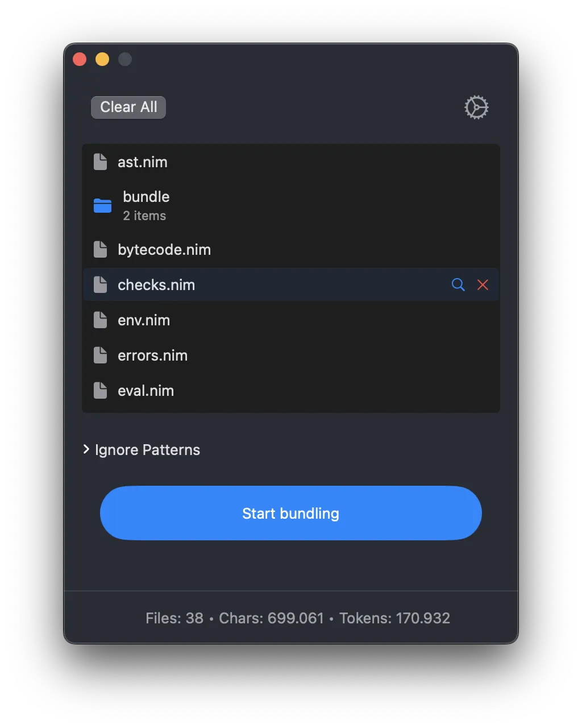Image resolution: width=582 pixels, height=728 pixels.
Task: Select the bundle folder entry
Action: coord(291,206)
